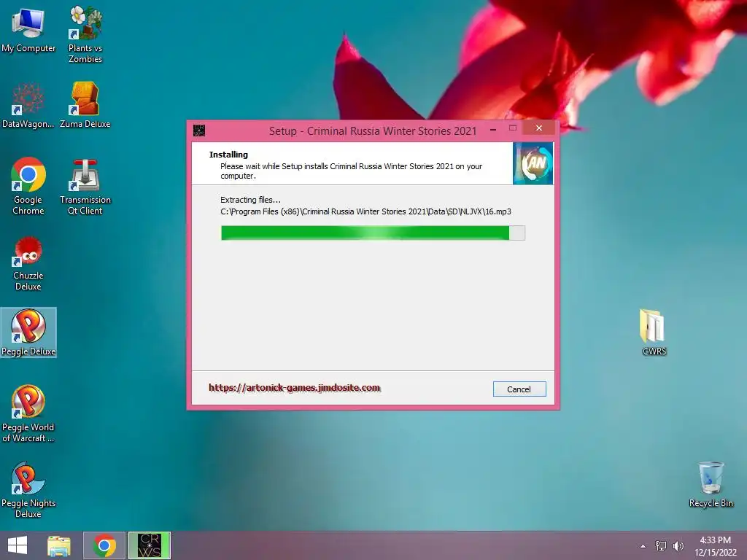The image size is (747, 560).
Task: Select the Recycle Bin icon
Action: tap(711, 485)
